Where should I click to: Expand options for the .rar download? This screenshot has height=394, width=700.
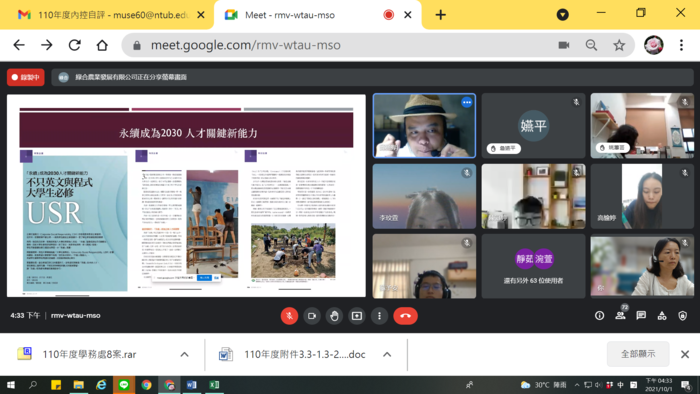point(184,354)
